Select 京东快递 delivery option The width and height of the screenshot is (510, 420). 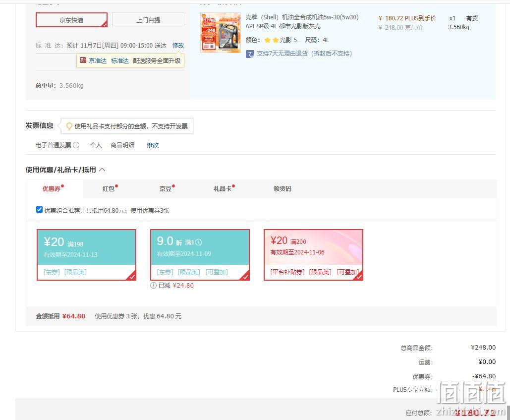pyautogui.click(x=71, y=20)
